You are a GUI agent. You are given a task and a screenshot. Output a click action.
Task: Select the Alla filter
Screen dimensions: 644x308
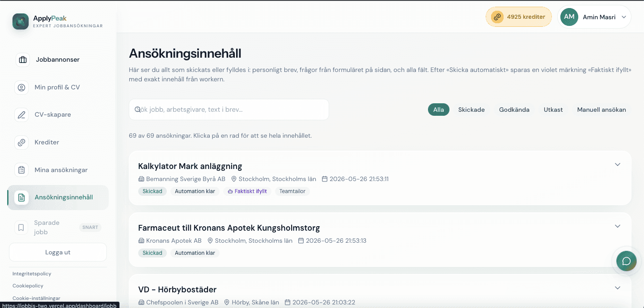438,110
